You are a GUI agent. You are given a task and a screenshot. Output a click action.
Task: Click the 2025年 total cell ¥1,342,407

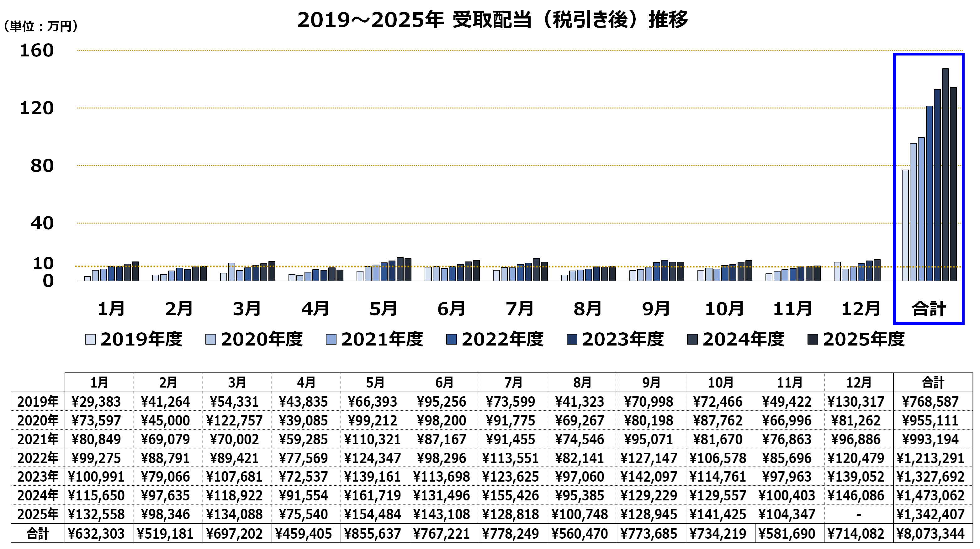930,515
